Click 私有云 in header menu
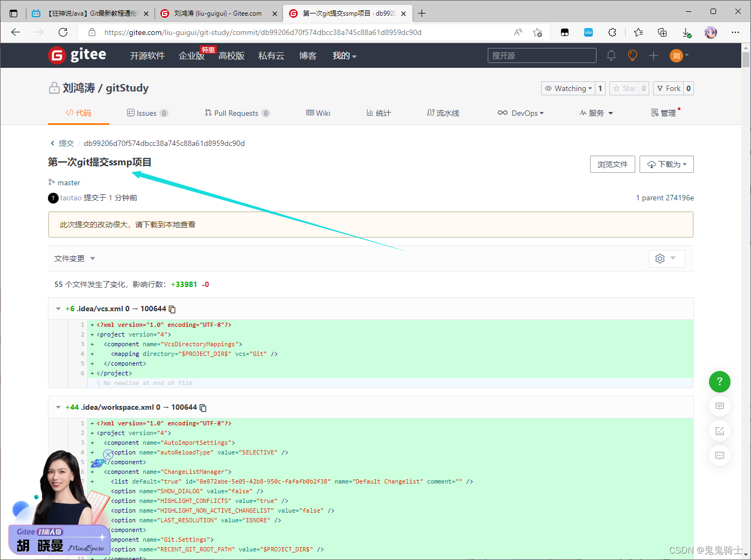Viewport: 751px width, 560px height. [271, 55]
